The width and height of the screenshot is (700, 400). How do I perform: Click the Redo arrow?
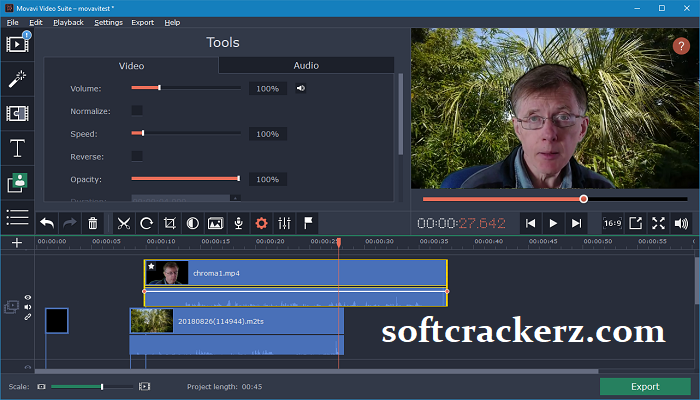[70, 223]
